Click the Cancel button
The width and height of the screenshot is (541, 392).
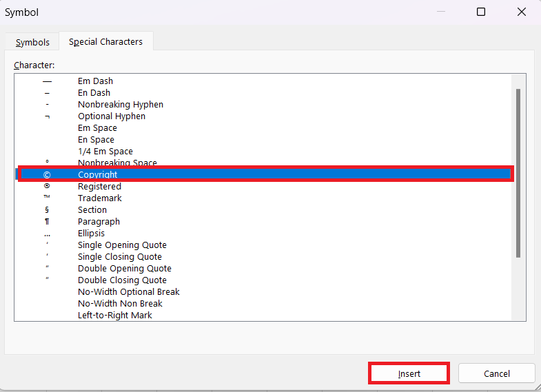[496, 373]
